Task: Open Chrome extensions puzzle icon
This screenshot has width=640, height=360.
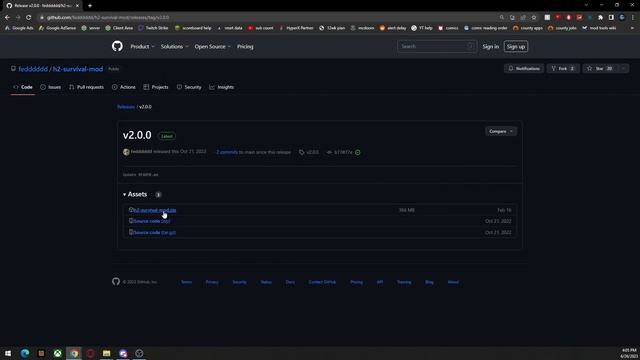Action: pos(600,18)
